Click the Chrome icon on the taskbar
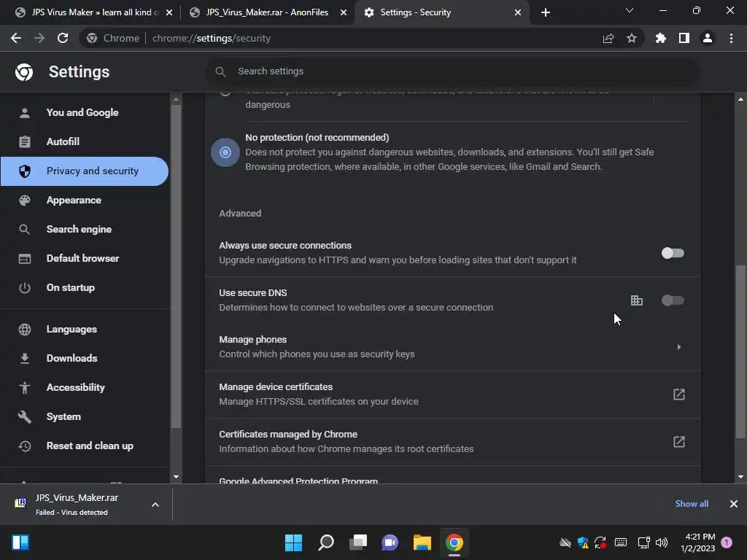Viewport: 747px width, 560px height. click(x=454, y=542)
